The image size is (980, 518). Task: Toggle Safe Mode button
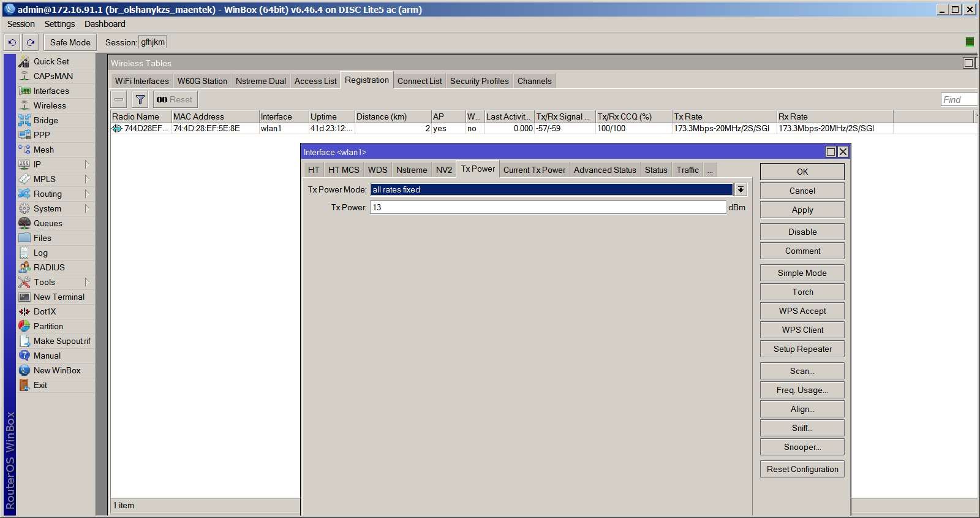70,42
